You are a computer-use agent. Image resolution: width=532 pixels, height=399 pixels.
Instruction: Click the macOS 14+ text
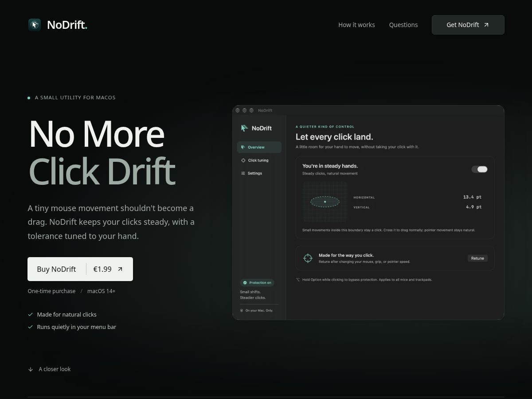[102, 291]
